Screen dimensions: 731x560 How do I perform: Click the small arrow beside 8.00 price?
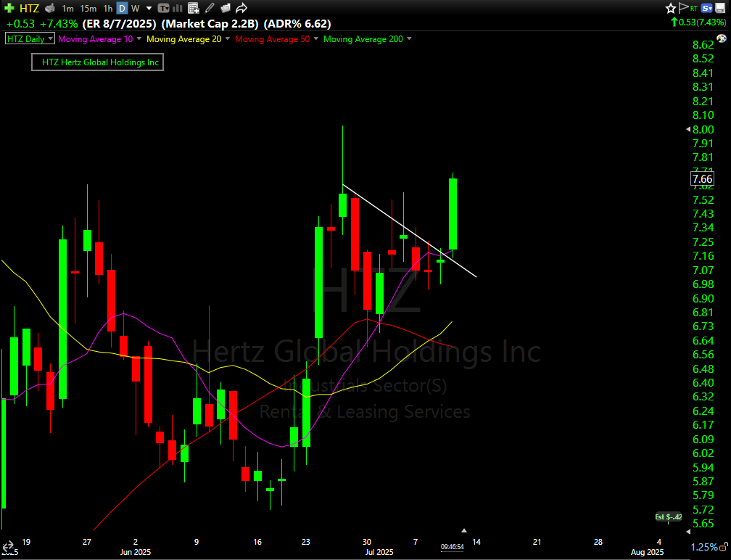688,129
